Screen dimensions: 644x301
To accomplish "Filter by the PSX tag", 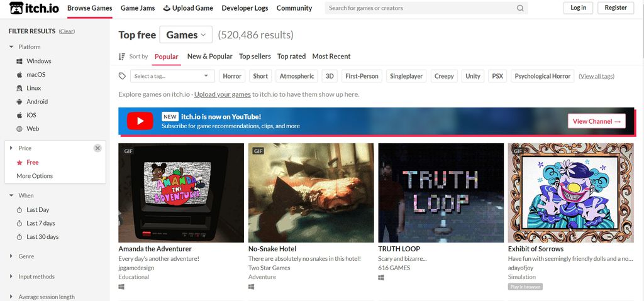I will click(497, 76).
